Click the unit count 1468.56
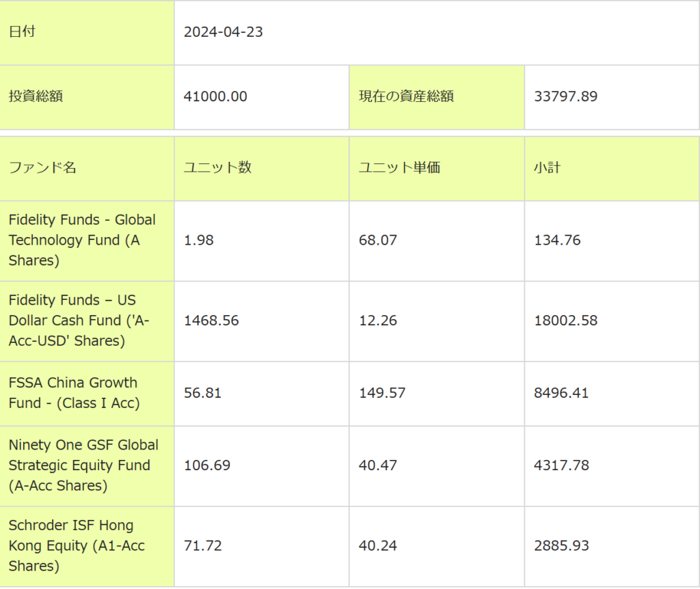This screenshot has height=589, width=700. (211, 320)
